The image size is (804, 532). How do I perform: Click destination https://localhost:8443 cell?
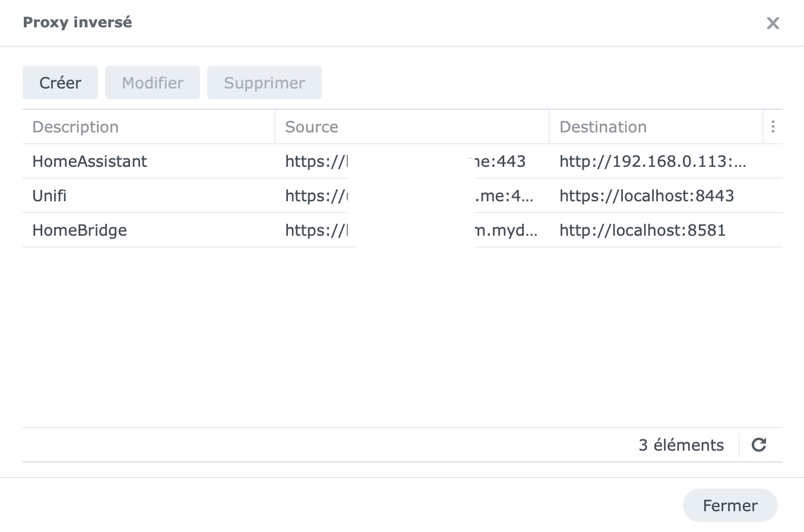[x=647, y=195]
